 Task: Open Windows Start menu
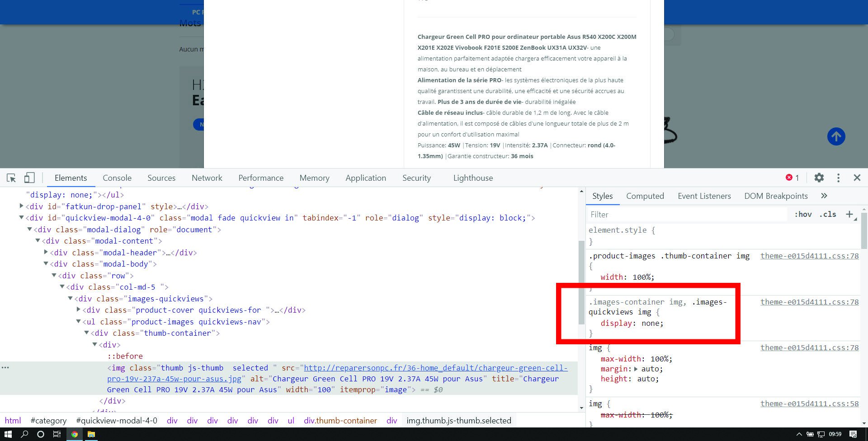tap(8, 434)
